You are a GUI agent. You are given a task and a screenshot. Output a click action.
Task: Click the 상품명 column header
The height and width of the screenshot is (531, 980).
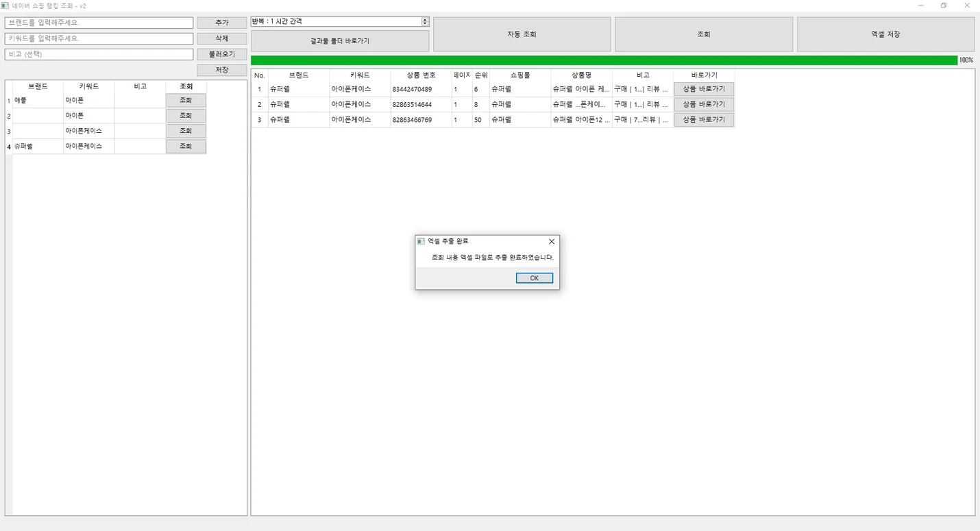(581, 75)
